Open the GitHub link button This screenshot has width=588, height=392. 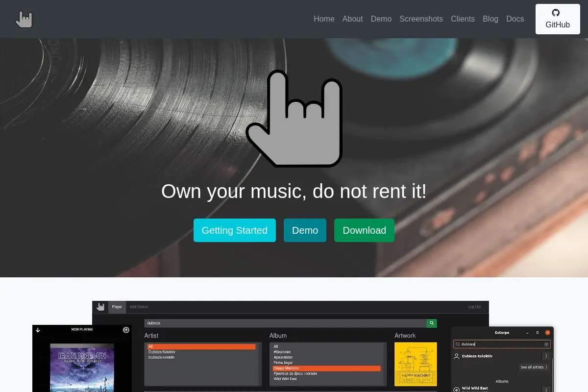(x=558, y=19)
